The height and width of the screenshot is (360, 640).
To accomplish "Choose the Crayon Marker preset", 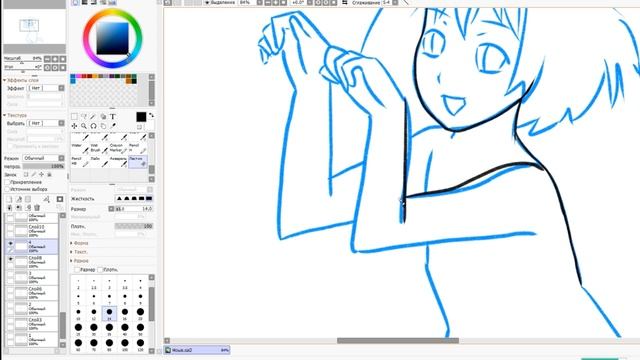I will 118,148.
